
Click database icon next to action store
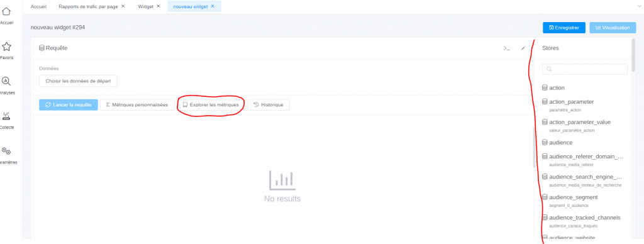[545, 87]
